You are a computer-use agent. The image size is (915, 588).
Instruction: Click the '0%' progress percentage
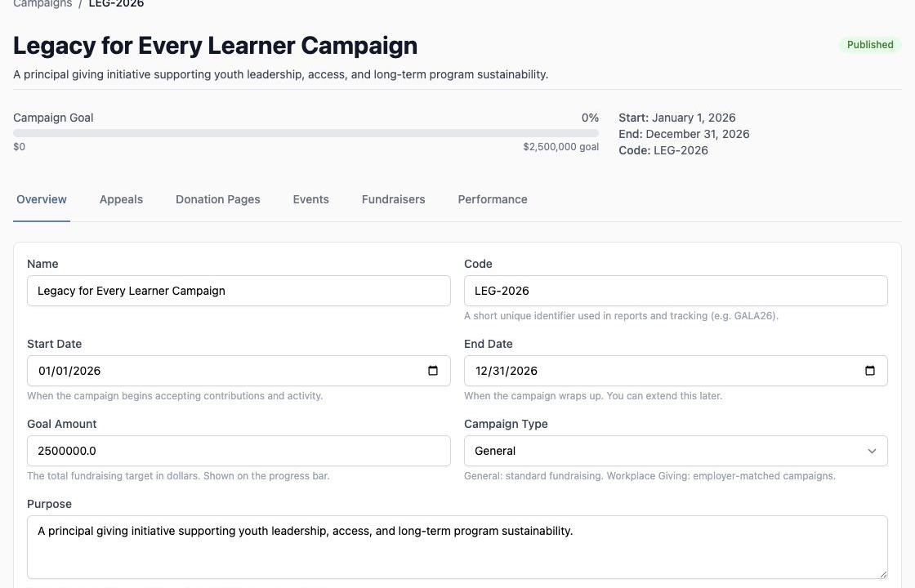point(590,118)
